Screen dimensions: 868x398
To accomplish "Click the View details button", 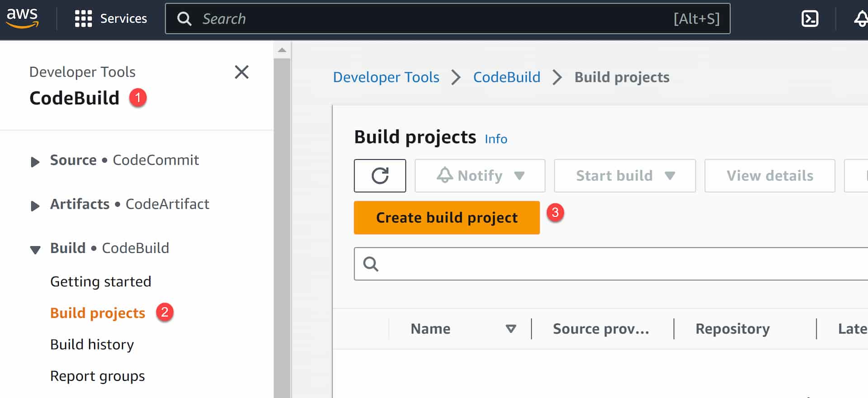I will coord(769,175).
